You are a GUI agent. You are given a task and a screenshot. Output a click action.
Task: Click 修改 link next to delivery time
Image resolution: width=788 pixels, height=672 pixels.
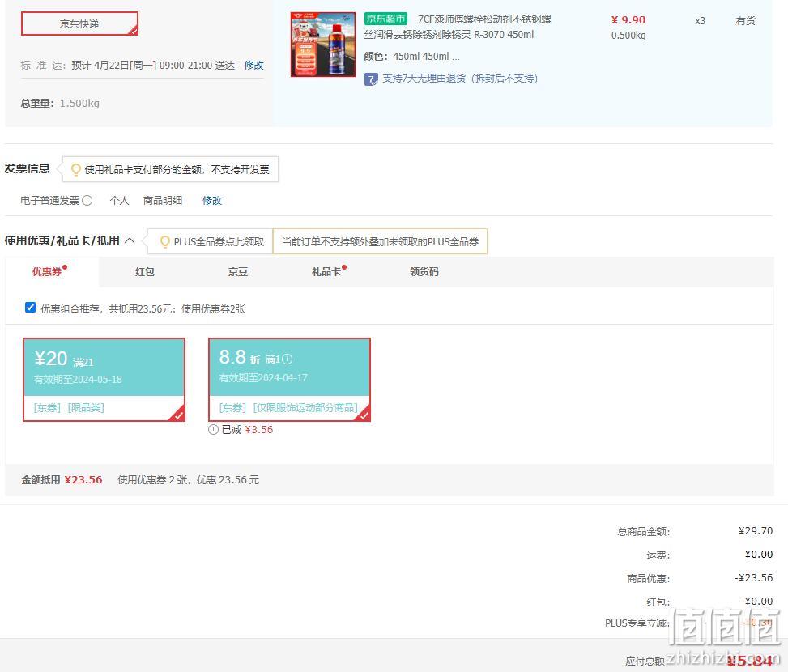point(253,66)
